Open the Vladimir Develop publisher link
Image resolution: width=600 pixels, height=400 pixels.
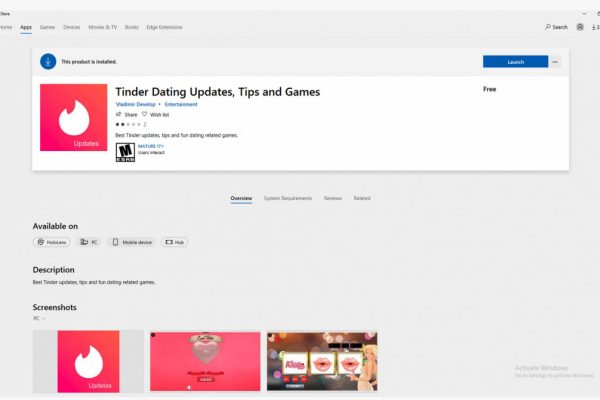click(135, 104)
